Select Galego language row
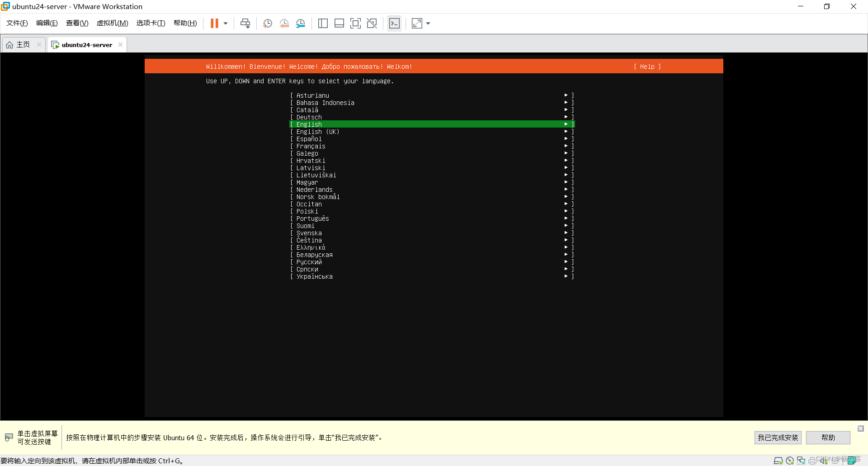The height and width of the screenshot is (466, 868). click(432, 153)
